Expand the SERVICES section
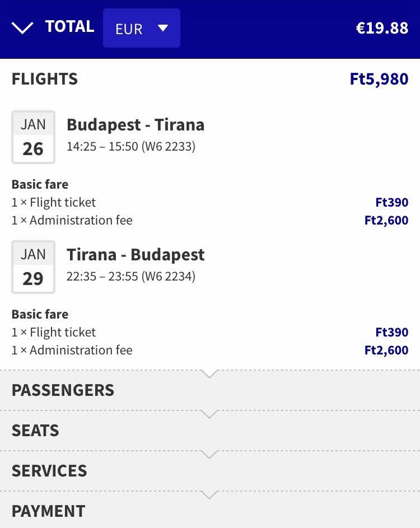The image size is (420, 528). [x=49, y=471]
